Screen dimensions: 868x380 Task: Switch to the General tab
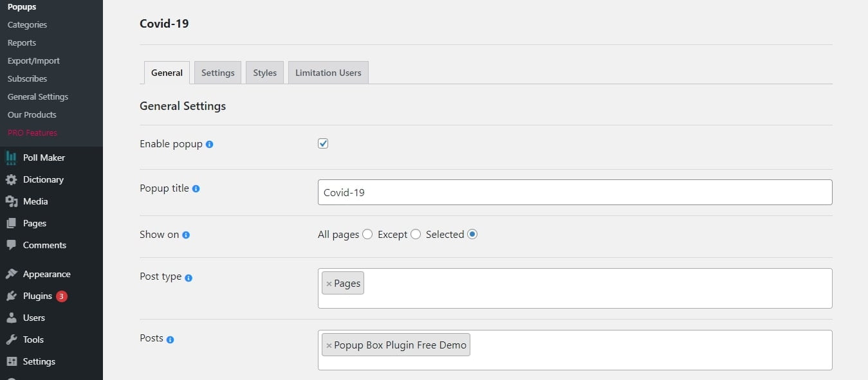click(x=167, y=73)
